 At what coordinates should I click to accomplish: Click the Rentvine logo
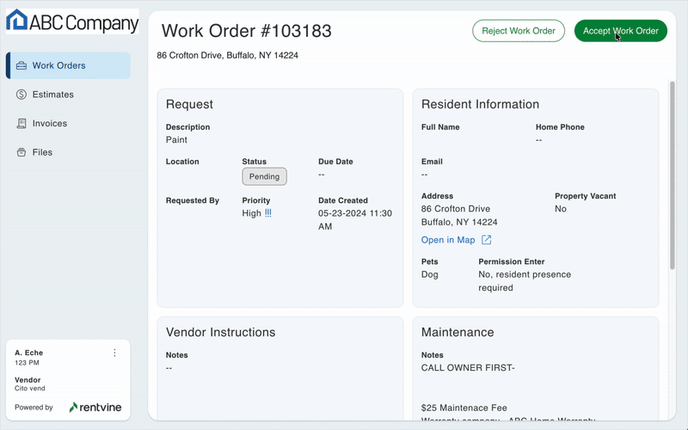coord(95,408)
